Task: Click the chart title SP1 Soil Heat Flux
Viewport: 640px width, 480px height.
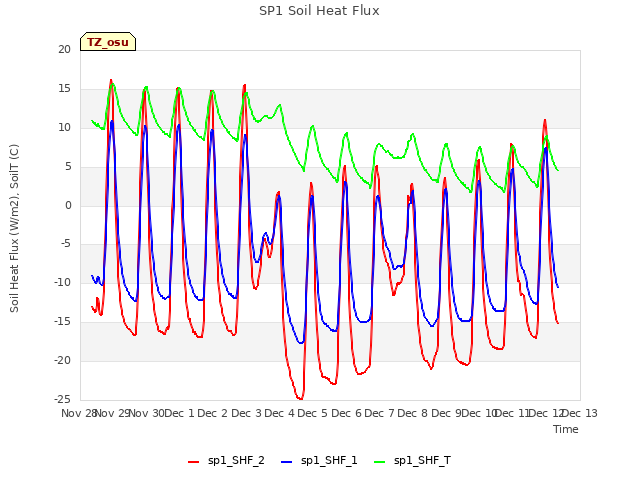Action: coord(319,11)
